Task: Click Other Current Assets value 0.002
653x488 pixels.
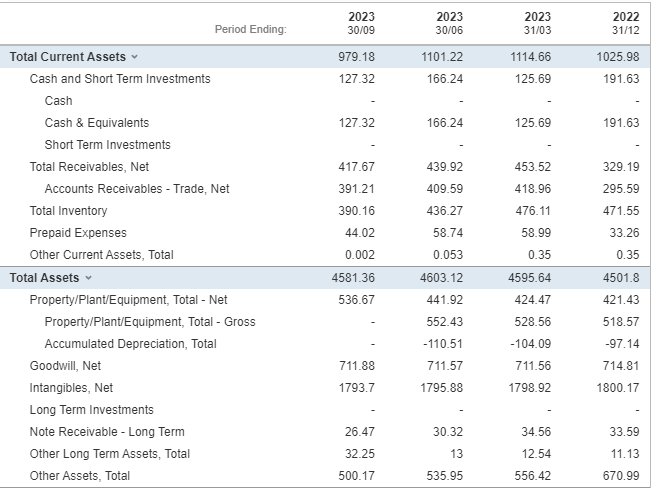Action: (360, 255)
